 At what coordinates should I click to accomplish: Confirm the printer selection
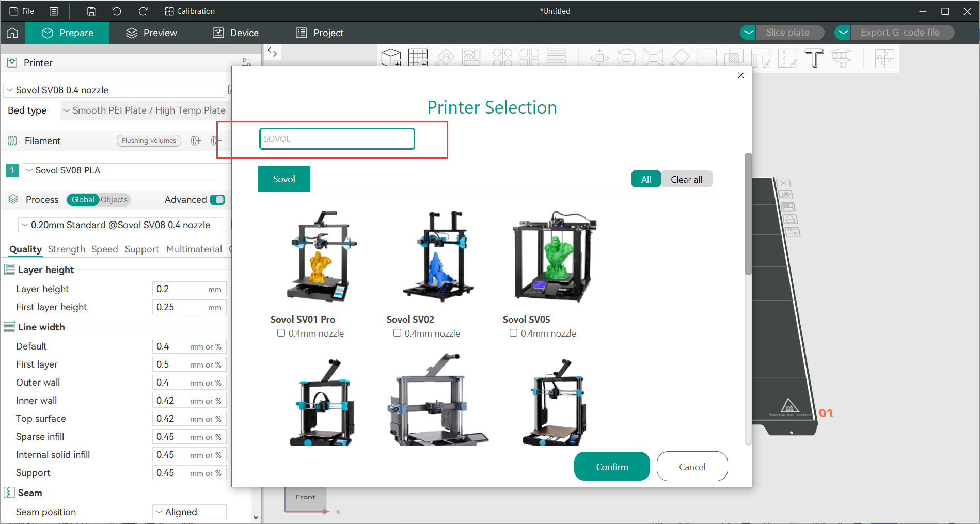click(x=611, y=466)
